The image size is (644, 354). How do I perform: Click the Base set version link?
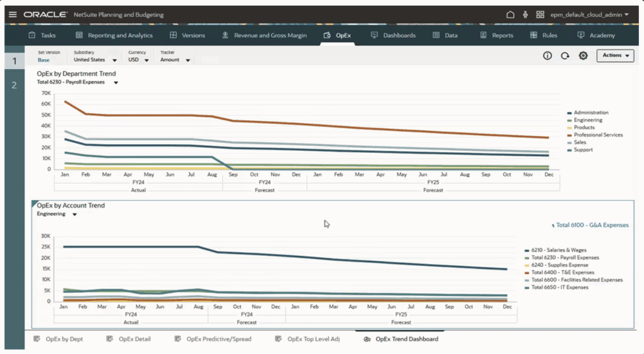(43, 60)
